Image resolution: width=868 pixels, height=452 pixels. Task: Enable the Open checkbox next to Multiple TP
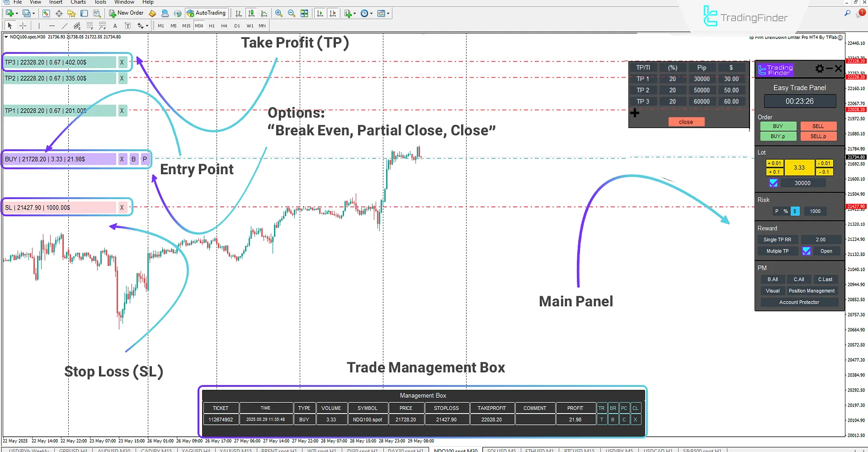pos(807,251)
